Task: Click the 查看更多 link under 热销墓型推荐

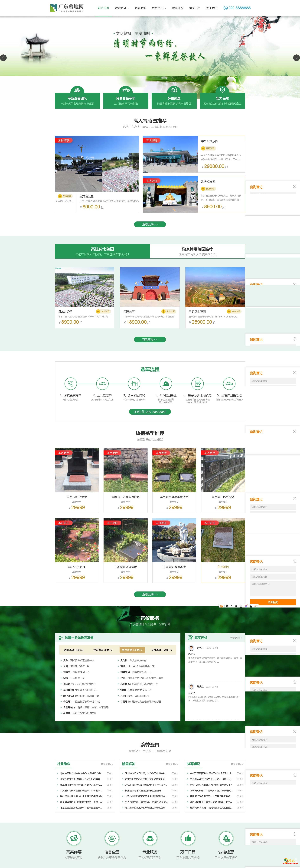Action: click(x=150, y=594)
